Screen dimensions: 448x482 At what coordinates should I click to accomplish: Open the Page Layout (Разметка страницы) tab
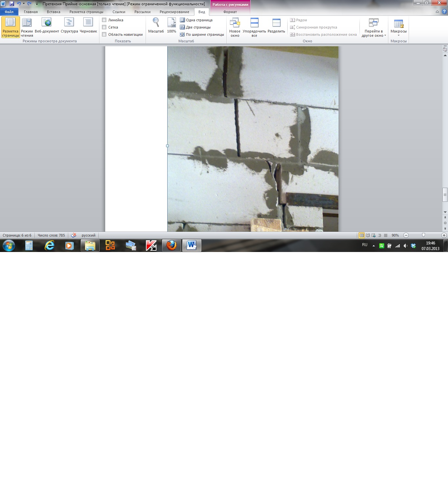(86, 12)
